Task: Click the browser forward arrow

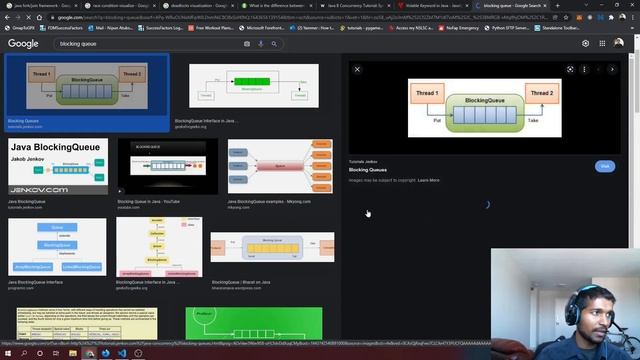Action: (18, 18)
